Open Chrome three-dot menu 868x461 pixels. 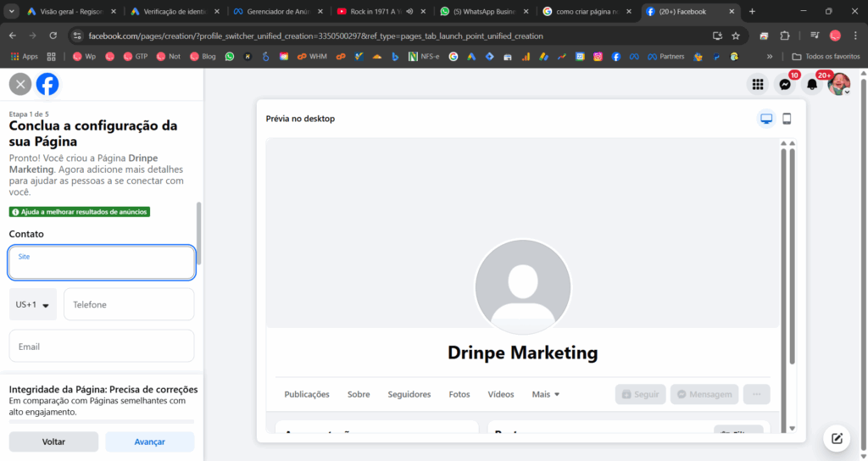855,36
